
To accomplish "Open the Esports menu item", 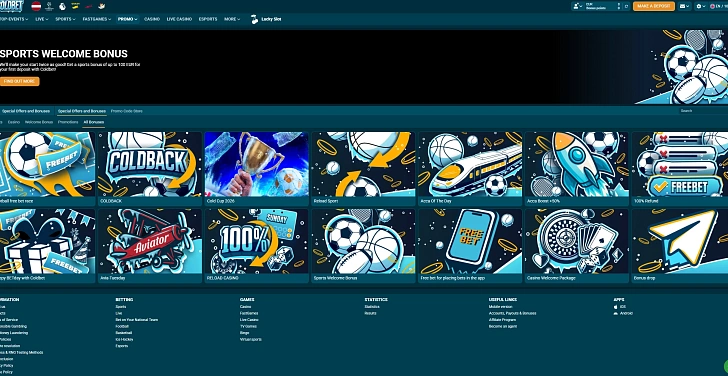I will coord(208,19).
